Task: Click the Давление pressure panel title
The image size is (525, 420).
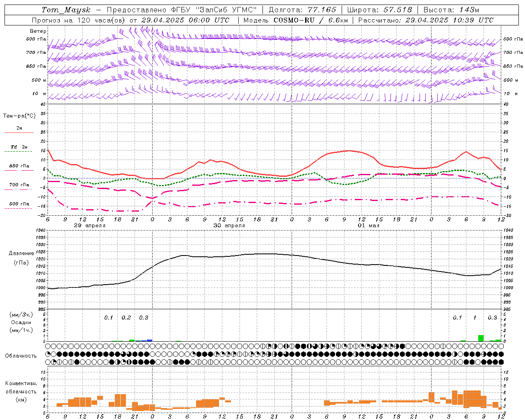Action: tap(21, 253)
